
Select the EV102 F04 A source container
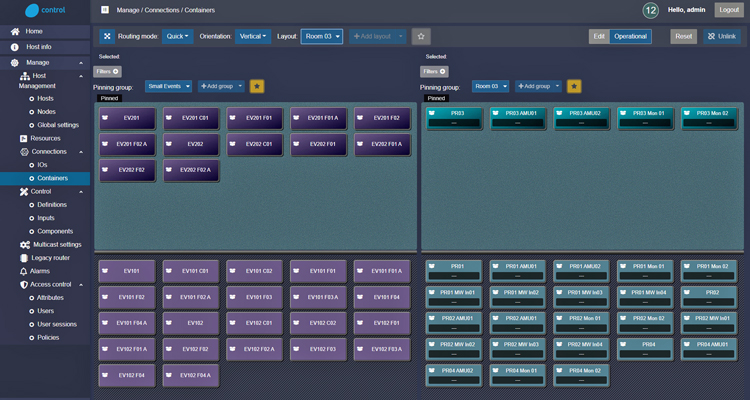click(x=191, y=376)
